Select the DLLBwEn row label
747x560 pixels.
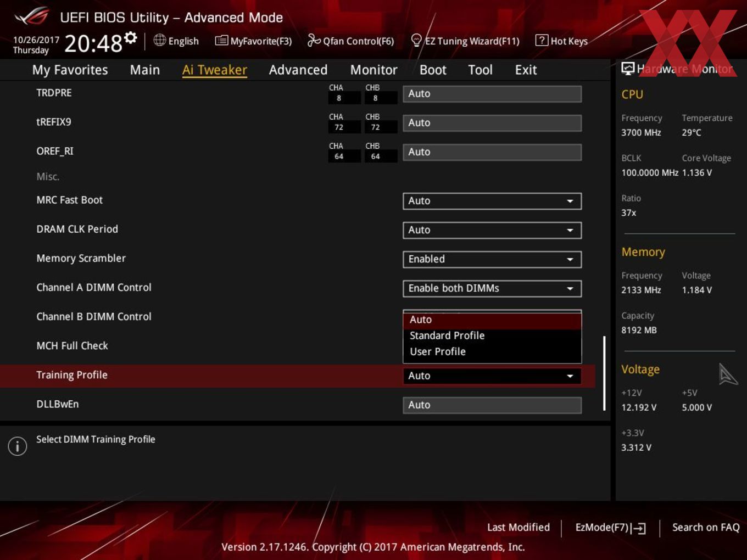(58, 404)
